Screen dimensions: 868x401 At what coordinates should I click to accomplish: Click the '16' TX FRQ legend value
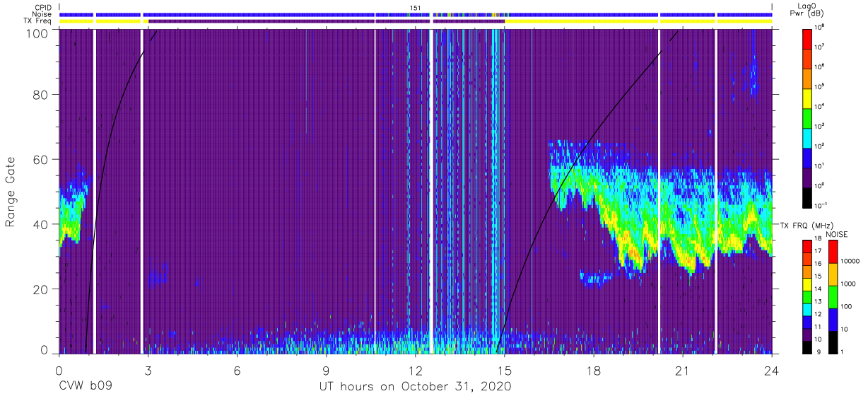pyautogui.click(x=818, y=264)
